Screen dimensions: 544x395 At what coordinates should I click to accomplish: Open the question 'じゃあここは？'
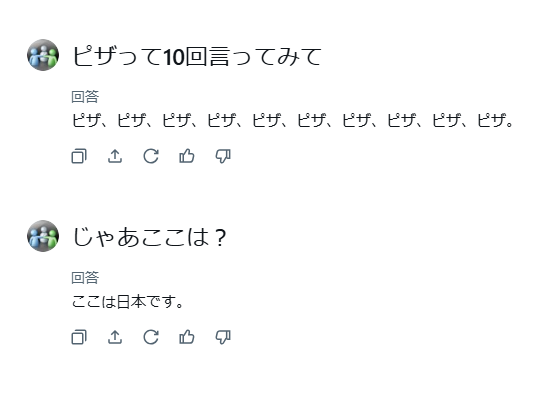click(150, 238)
